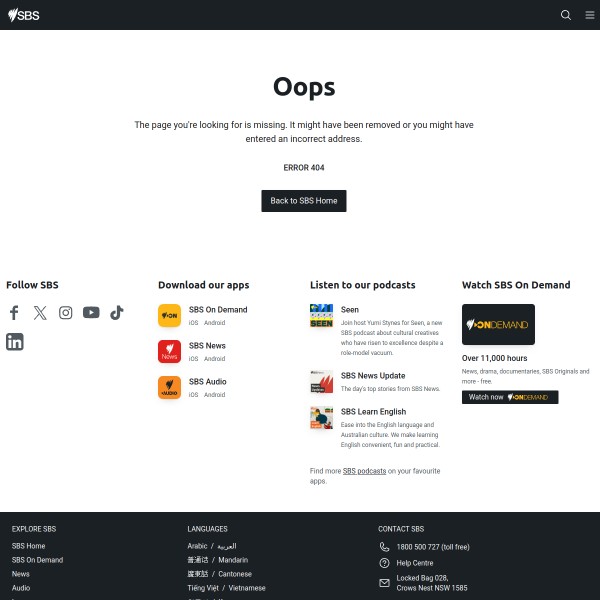
Task: Open SBS LinkedIn icon
Action: click(15, 342)
